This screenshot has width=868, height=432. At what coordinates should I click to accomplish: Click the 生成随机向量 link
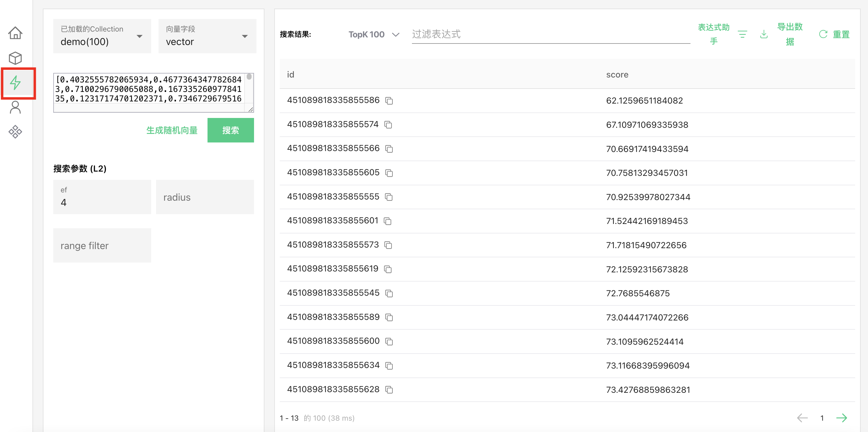coord(172,130)
